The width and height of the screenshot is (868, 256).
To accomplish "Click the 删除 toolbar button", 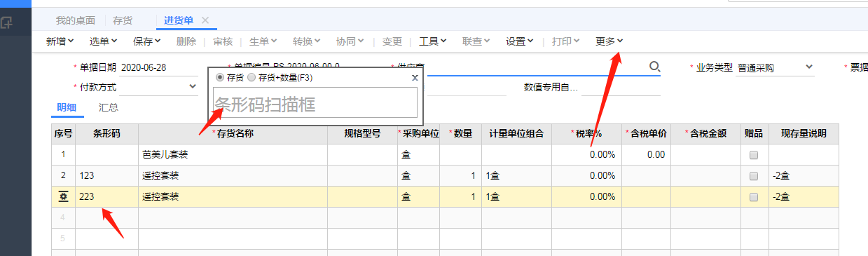I will [186, 41].
